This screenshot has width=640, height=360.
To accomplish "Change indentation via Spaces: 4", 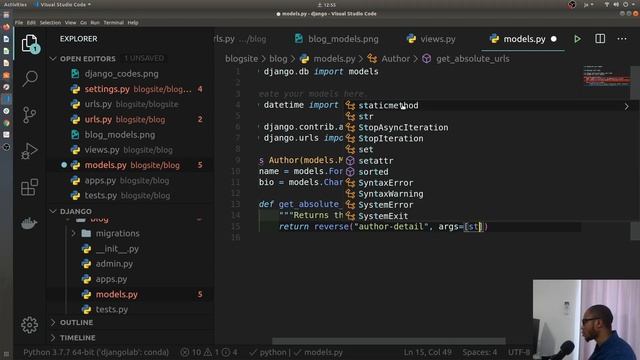I will click(479, 352).
